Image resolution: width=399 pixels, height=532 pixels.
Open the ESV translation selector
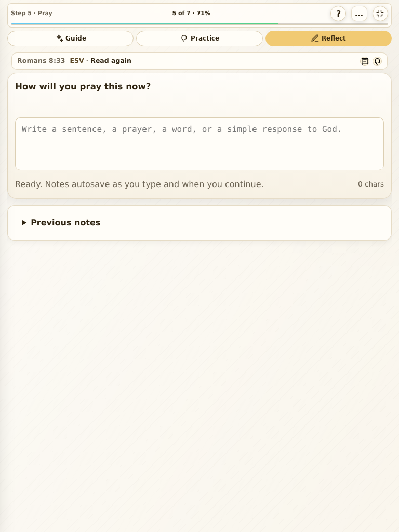tap(77, 61)
